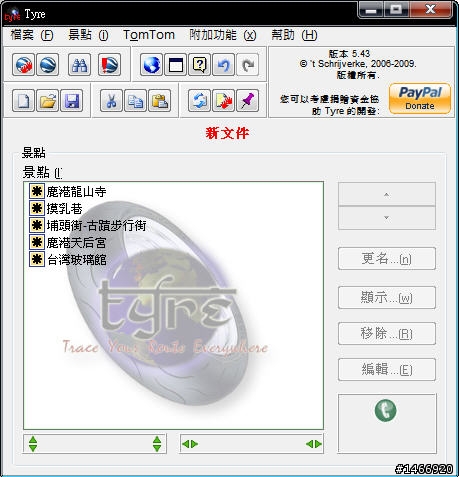Maximize the Tyre window

click(x=396, y=10)
